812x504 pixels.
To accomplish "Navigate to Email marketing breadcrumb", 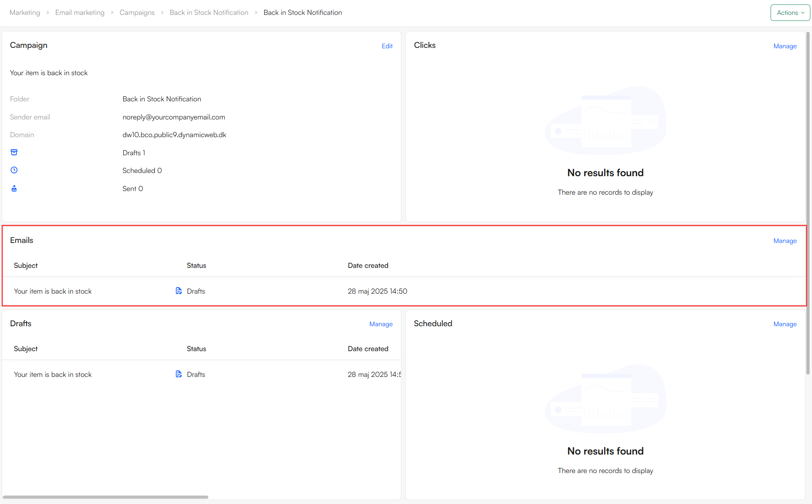I will click(x=80, y=12).
